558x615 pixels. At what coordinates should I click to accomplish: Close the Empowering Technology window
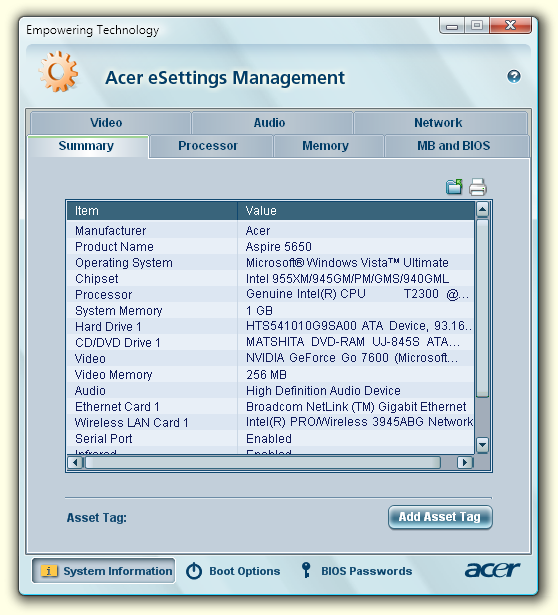click(510, 25)
